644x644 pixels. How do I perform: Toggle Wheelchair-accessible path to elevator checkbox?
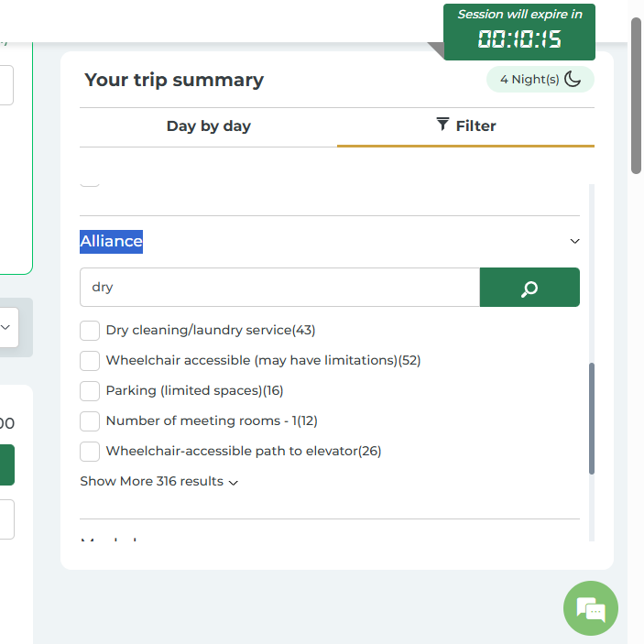pyautogui.click(x=90, y=452)
